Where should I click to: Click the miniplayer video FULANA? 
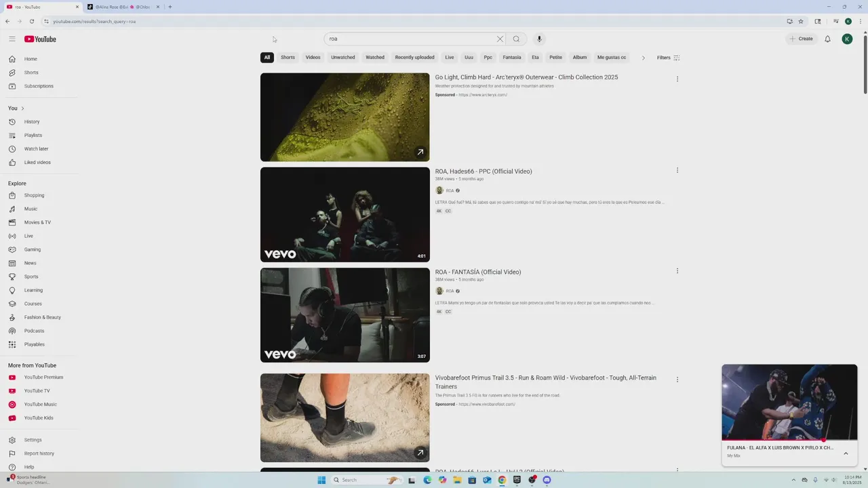[789, 403]
